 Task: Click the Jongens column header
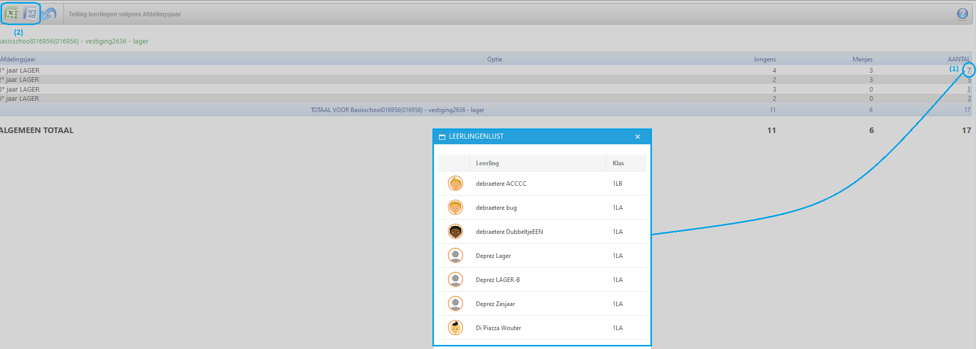click(x=764, y=59)
